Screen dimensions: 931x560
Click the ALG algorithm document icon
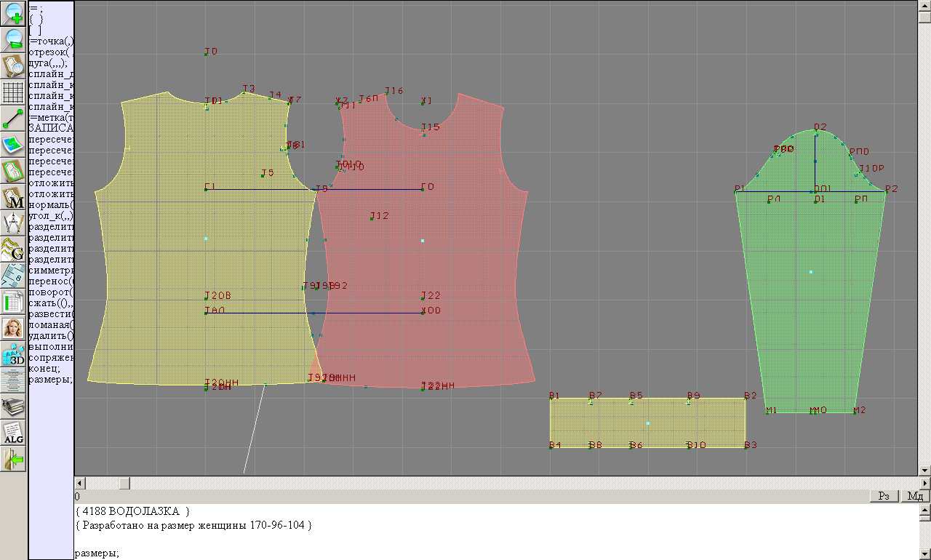pyautogui.click(x=14, y=433)
